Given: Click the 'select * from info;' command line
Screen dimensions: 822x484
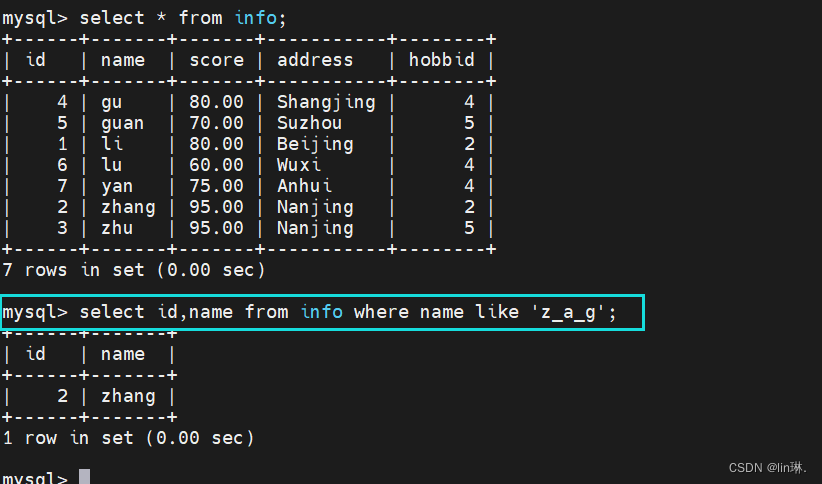Looking at the screenshot, I should [x=144, y=18].
